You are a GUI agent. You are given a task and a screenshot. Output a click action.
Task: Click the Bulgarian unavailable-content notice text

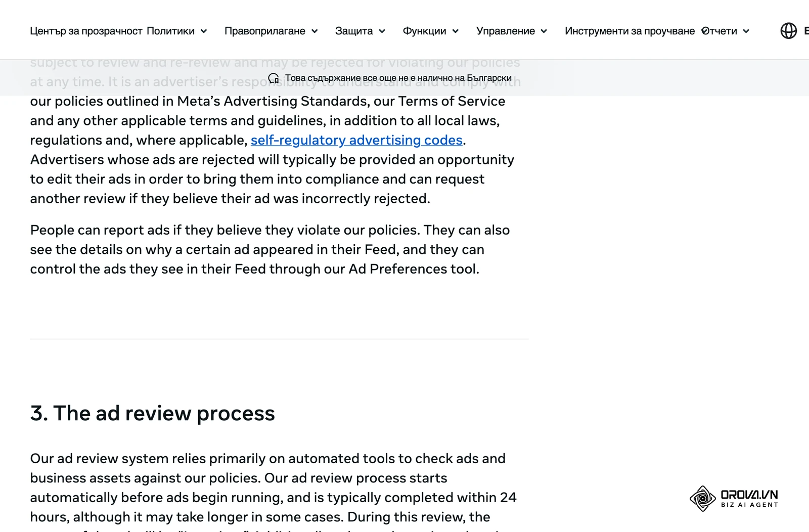click(398, 78)
